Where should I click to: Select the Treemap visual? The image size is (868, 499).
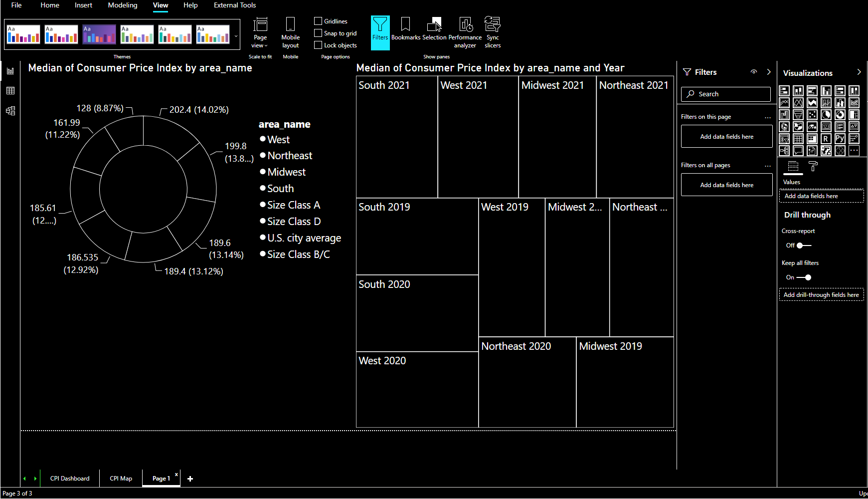pyautogui.click(x=854, y=115)
